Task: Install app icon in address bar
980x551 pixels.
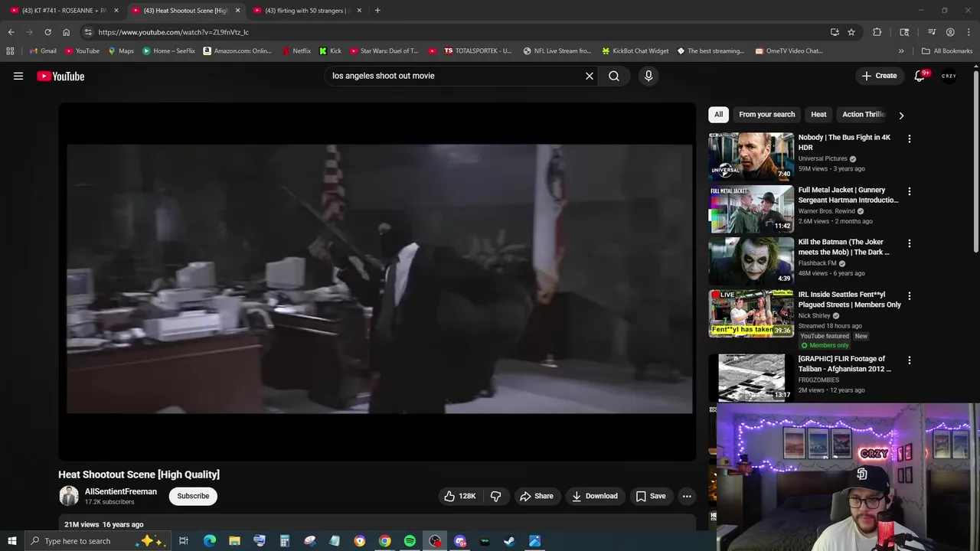Action: (x=835, y=32)
